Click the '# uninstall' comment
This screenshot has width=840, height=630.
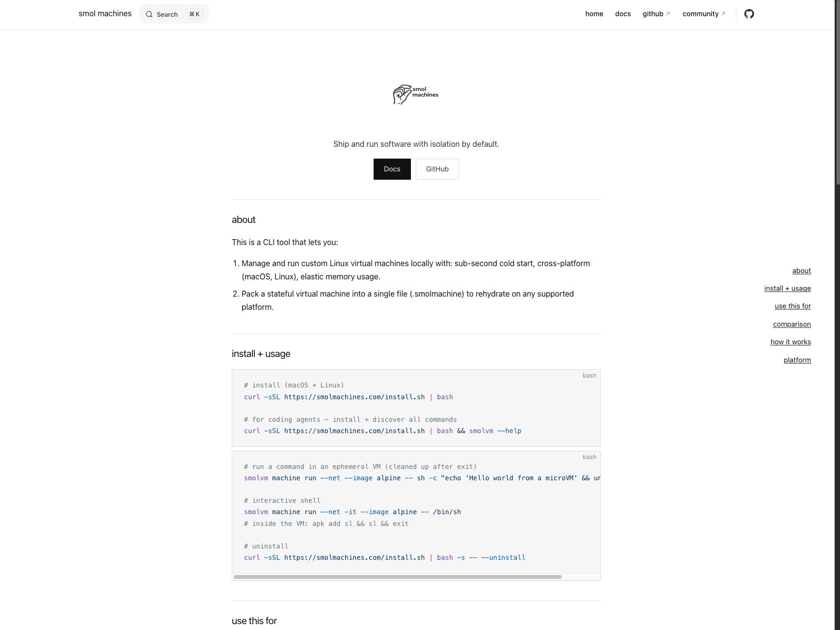(x=266, y=546)
